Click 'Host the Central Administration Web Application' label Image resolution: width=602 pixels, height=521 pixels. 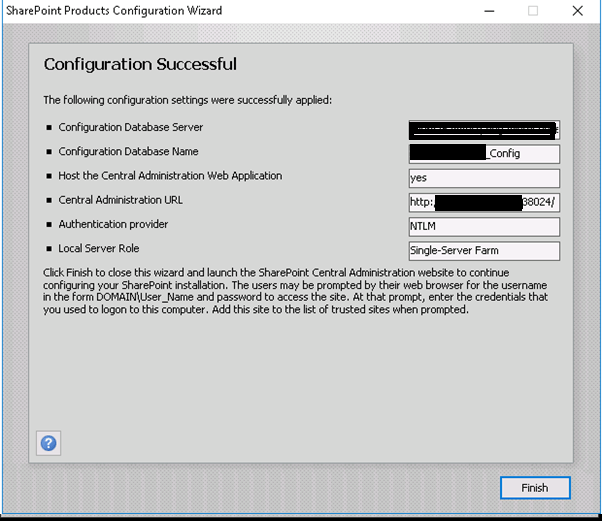[170, 175]
